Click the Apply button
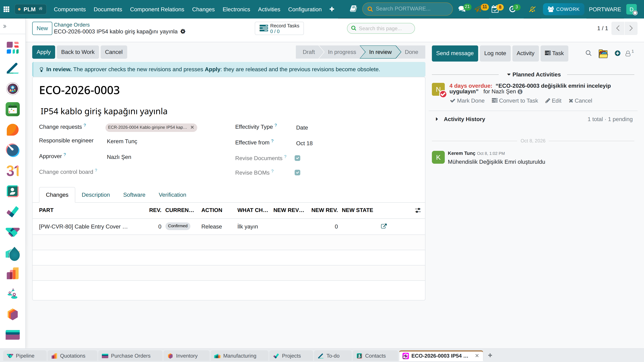 coord(43,52)
